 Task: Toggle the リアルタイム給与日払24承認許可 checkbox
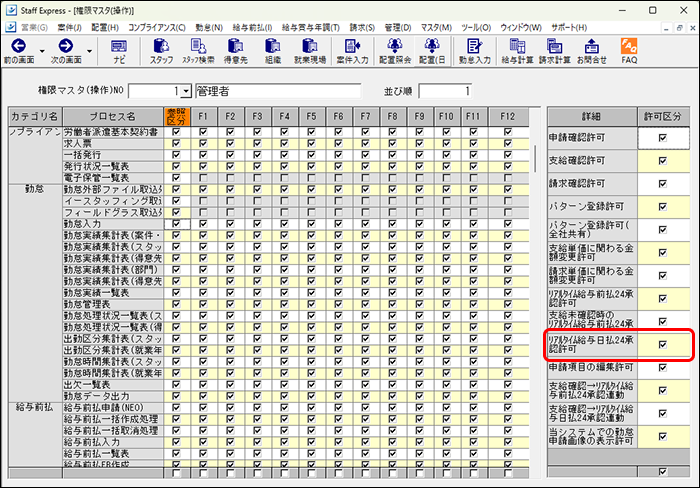[x=662, y=345]
